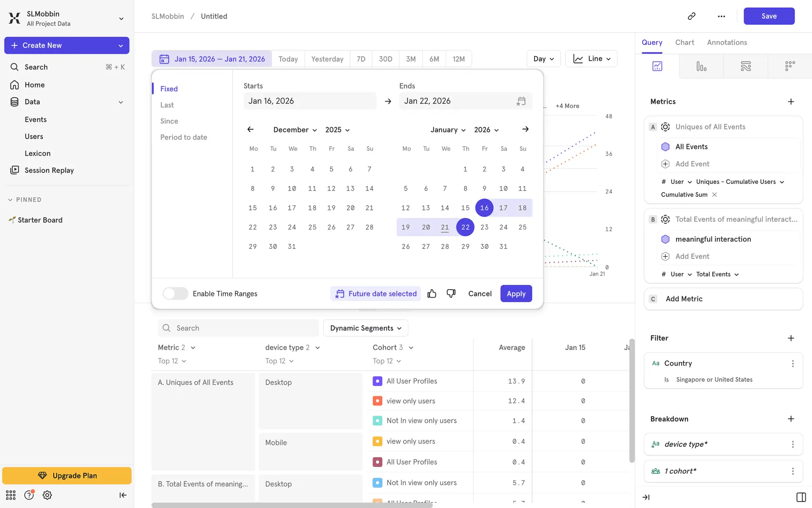
Task: Open the Session Replay page
Action: pos(49,170)
